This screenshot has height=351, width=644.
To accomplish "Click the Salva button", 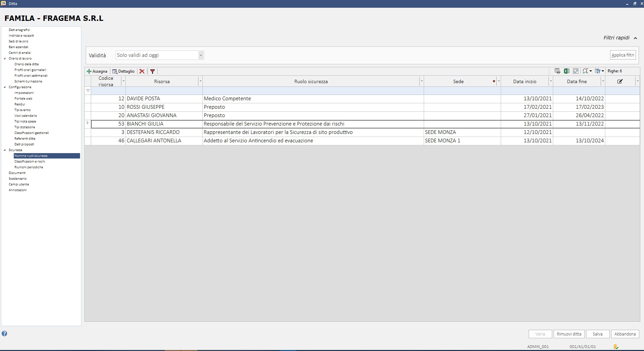I will [x=597, y=334].
